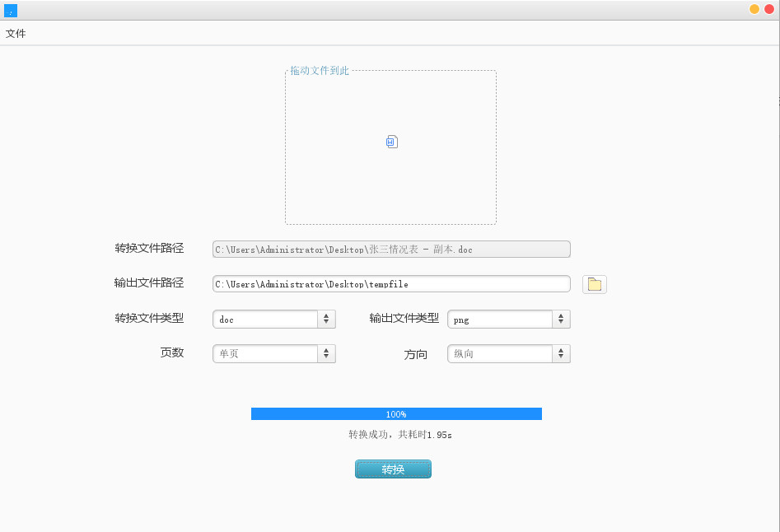This screenshot has height=532, width=780.
Task: Click the 转换文件路径 label
Action: [x=149, y=248]
